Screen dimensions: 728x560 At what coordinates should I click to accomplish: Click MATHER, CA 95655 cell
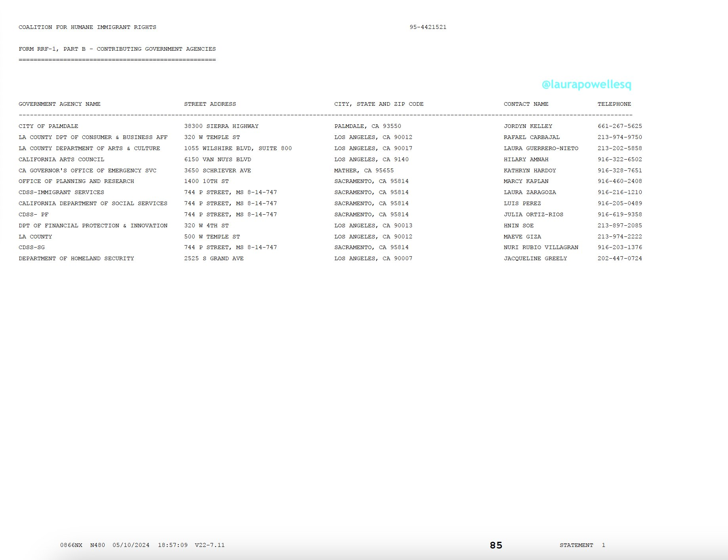[x=364, y=171]
